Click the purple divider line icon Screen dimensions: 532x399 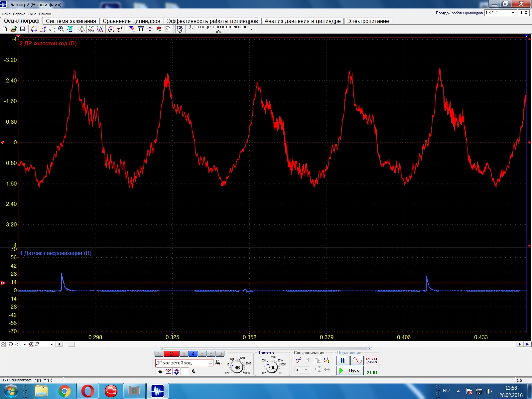(x=150, y=29)
